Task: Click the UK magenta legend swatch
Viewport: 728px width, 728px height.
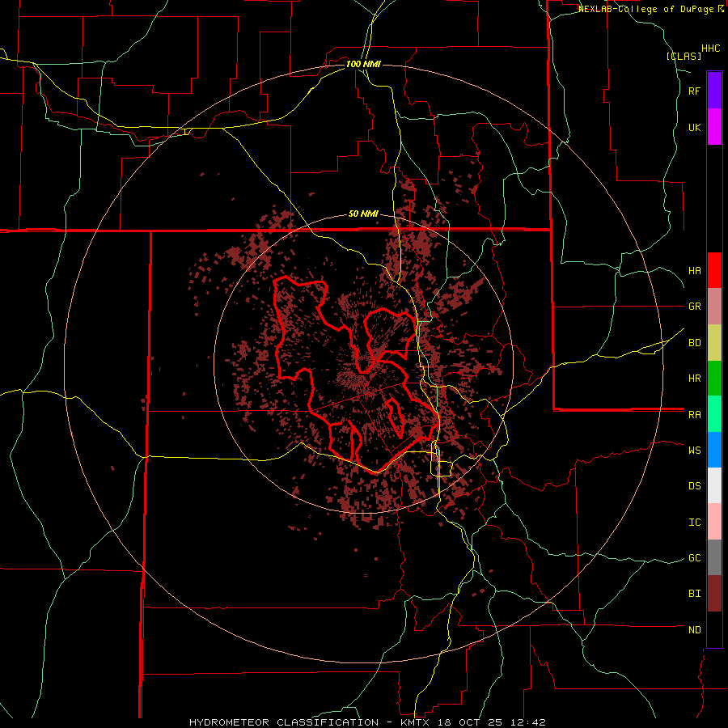Action: (x=714, y=127)
